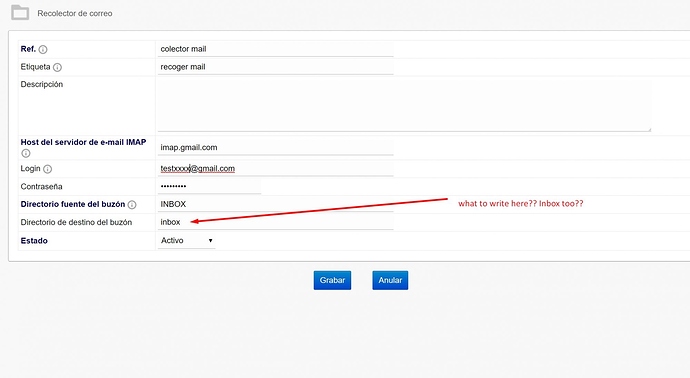The height and width of the screenshot is (378, 690).
Task: Click the destination directory field with inbox
Action: tap(275, 222)
